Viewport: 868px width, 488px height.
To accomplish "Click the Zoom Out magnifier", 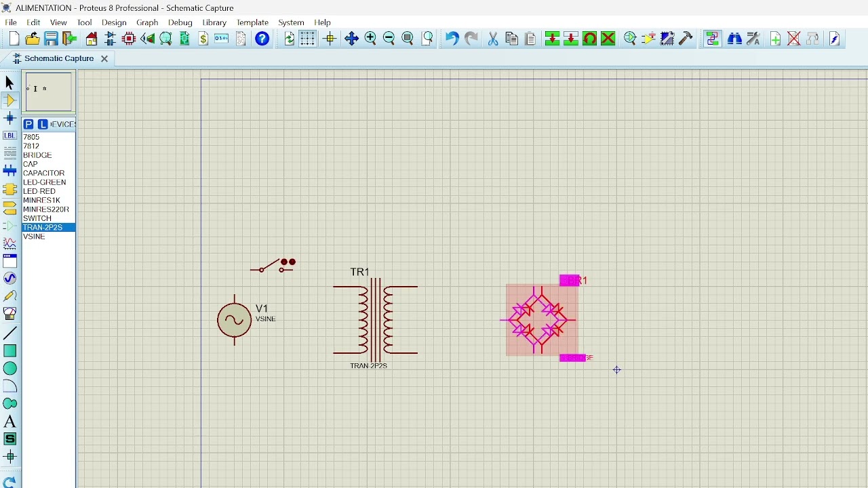I will click(389, 39).
